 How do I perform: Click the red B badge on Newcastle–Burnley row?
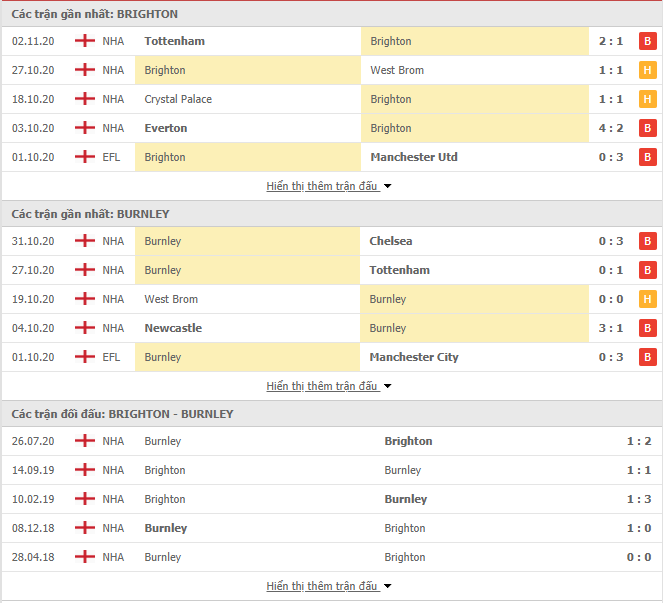tap(647, 328)
